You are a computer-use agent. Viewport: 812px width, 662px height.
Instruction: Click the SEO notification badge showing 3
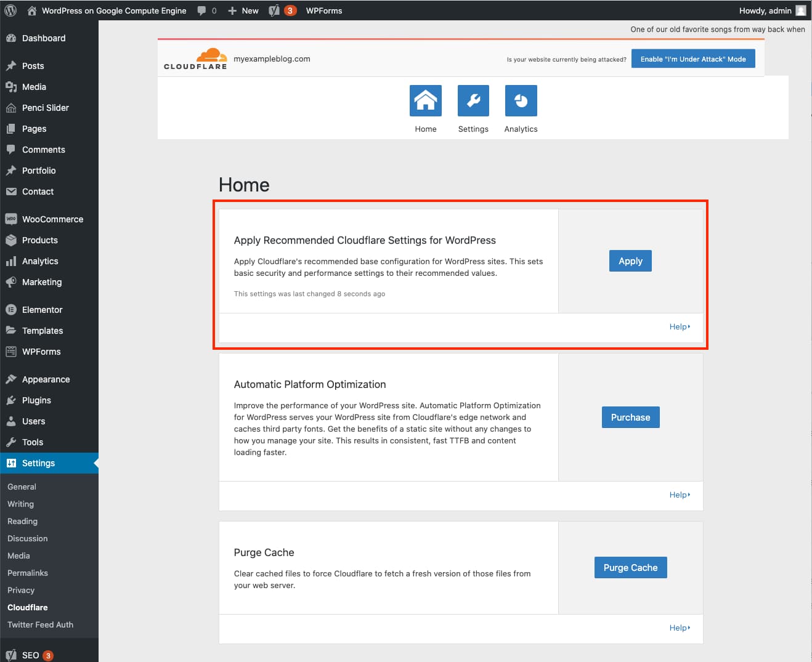point(48,656)
